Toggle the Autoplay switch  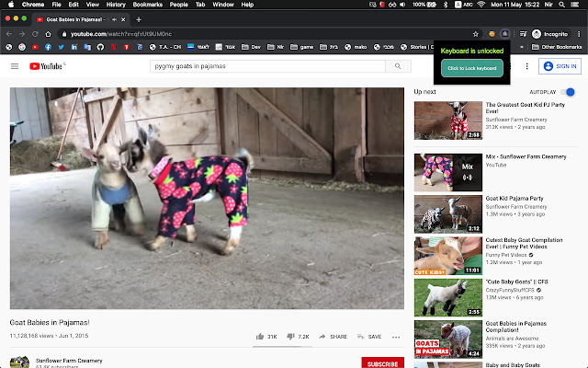[x=568, y=92]
